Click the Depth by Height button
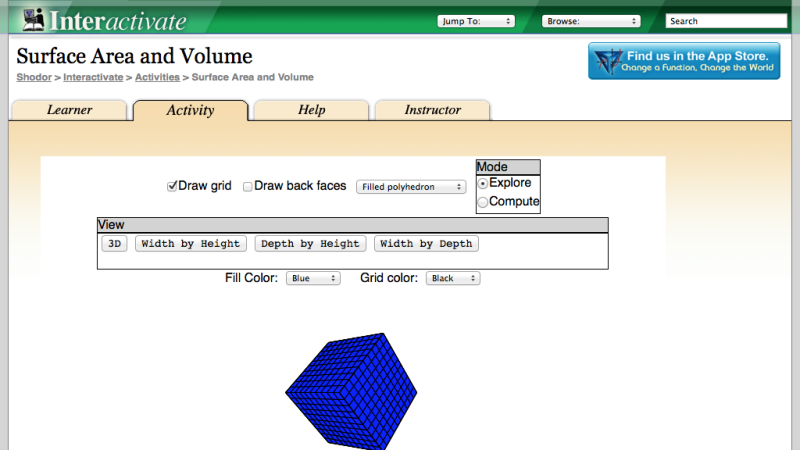The image size is (800, 450). pyautogui.click(x=310, y=244)
